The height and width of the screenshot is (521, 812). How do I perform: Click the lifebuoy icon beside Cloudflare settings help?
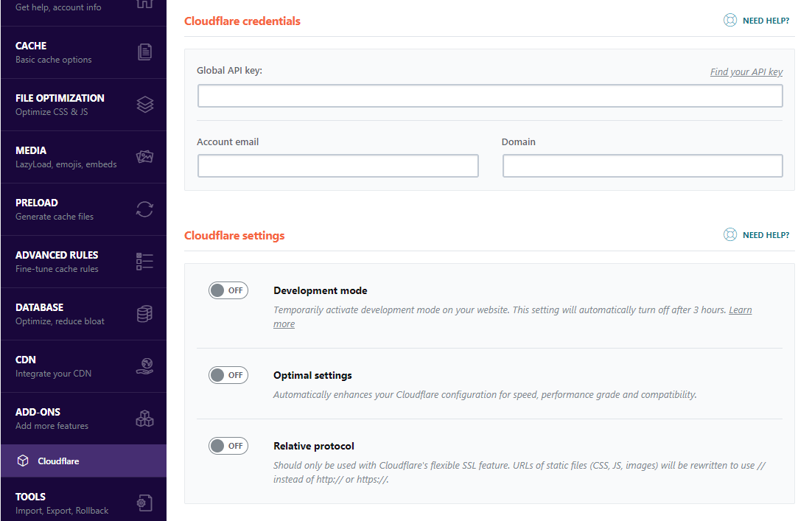point(730,234)
